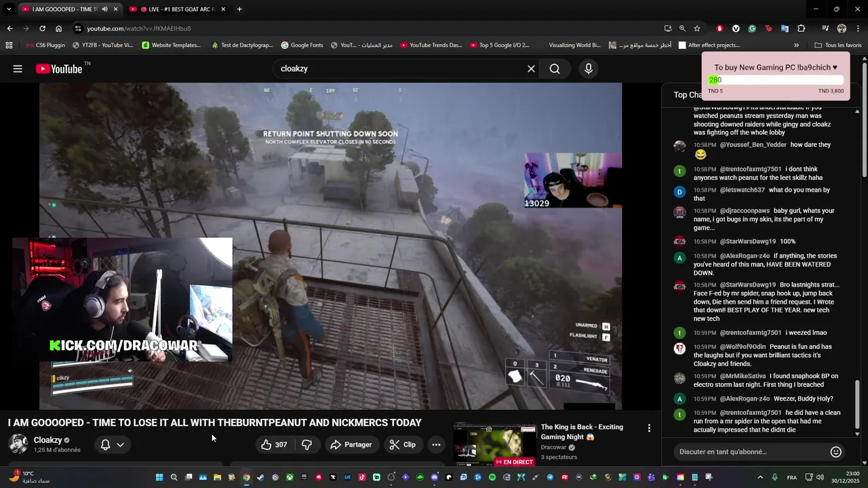Expand the tab search dropdown arrow
Screen dimensions: 868x488
[9, 9]
